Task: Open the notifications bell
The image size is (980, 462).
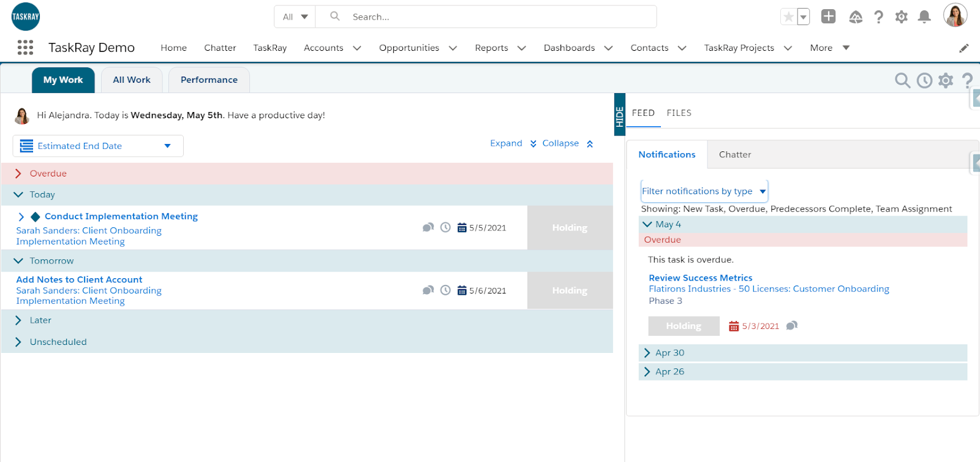Action: click(924, 17)
